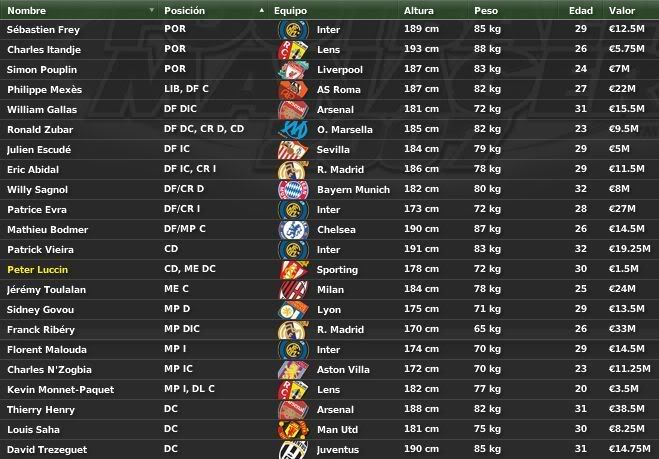
Task: Click the Lyon club badge
Action: click(x=293, y=310)
